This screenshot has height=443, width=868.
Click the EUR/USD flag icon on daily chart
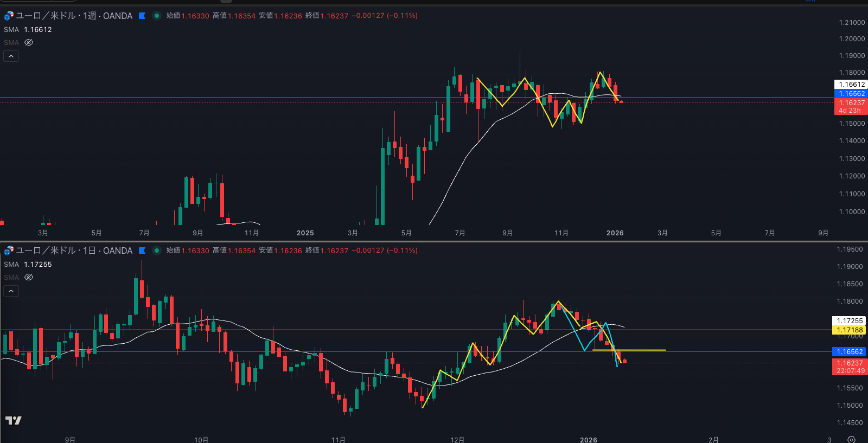click(9, 251)
